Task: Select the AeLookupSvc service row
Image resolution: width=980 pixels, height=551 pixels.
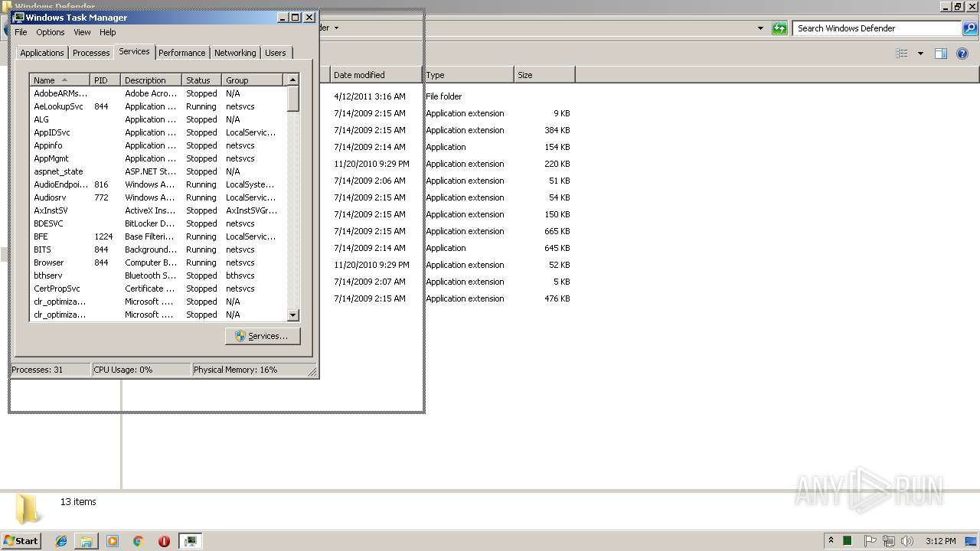Action: pyautogui.click(x=158, y=106)
